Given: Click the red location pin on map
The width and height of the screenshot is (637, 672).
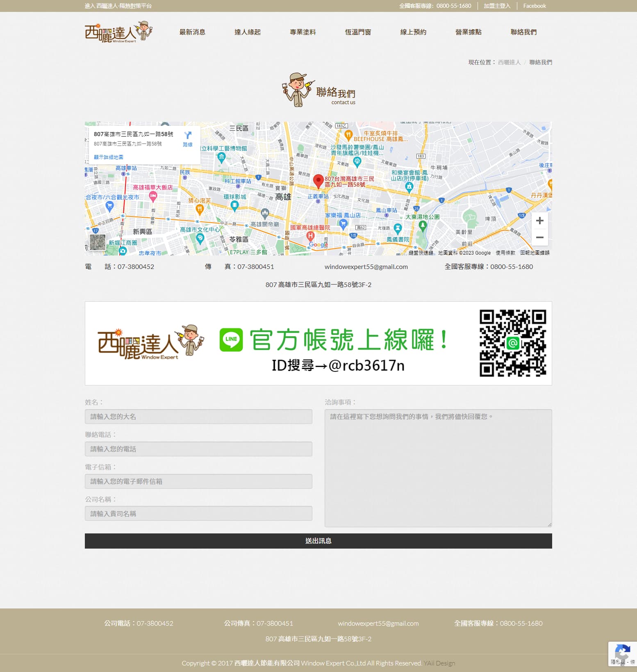Looking at the screenshot, I should click(318, 181).
